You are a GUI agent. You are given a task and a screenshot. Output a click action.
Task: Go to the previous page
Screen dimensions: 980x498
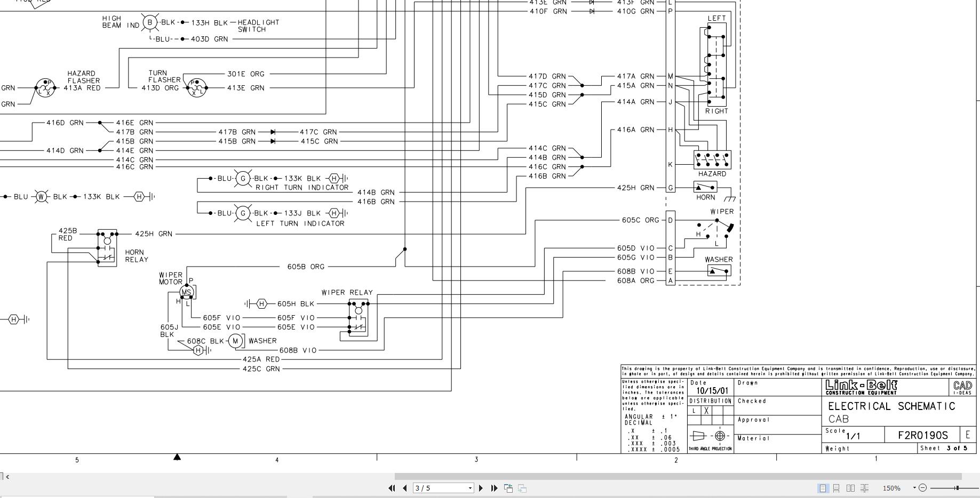tap(405, 488)
